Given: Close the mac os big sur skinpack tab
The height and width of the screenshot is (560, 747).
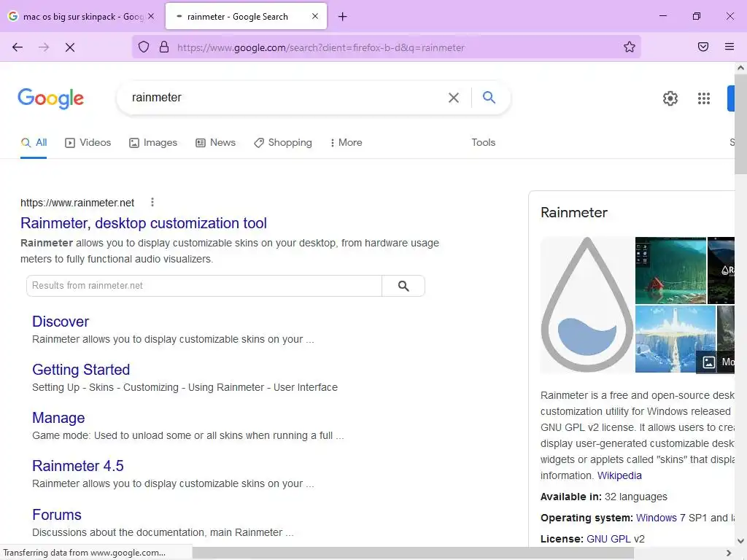Looking at the screenshot, I should pyautogui.click(x=151, y=16).
